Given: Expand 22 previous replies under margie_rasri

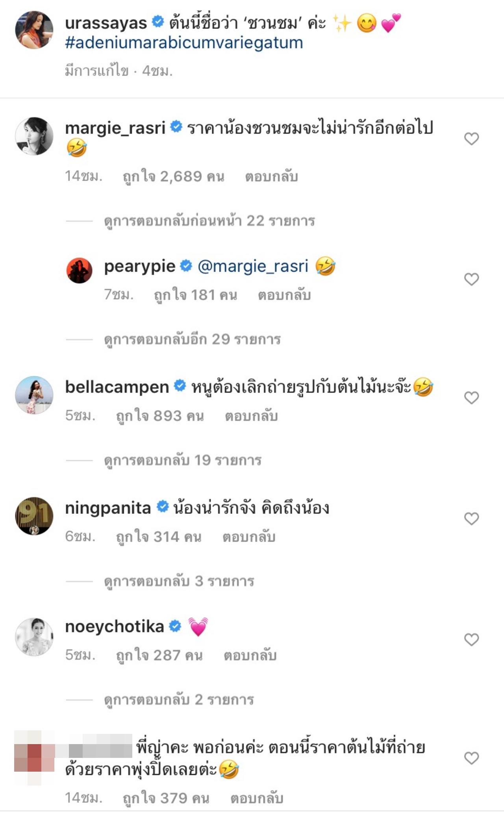Looking at the screenshot, I should pos(209,221).
